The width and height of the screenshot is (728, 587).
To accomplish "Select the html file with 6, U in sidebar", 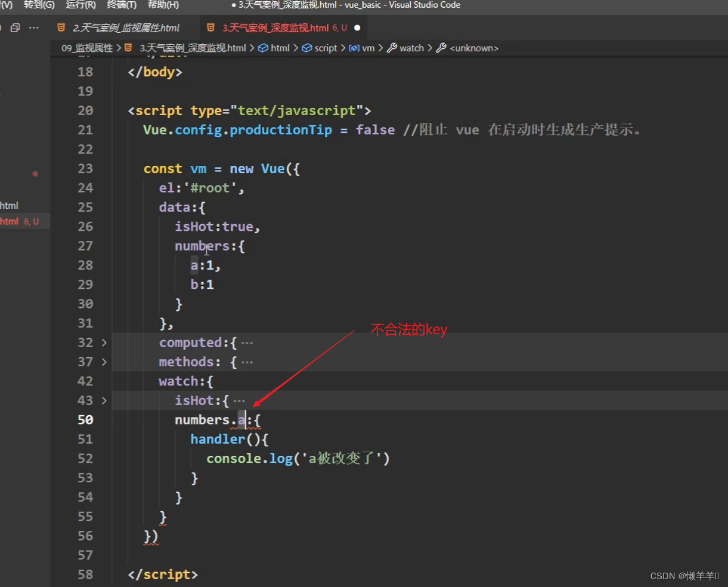I will point(25,221).
